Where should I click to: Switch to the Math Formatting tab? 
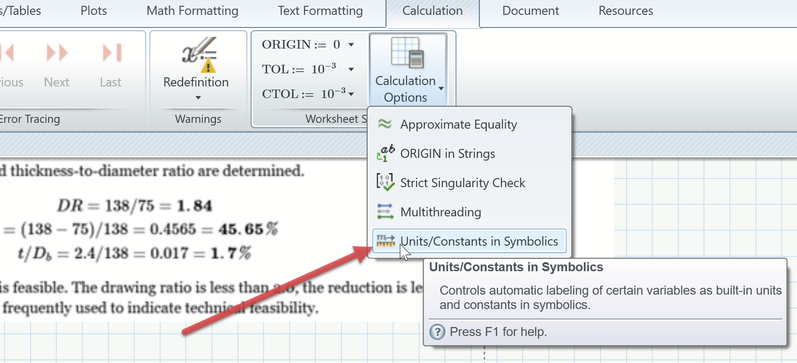(192, 11)
